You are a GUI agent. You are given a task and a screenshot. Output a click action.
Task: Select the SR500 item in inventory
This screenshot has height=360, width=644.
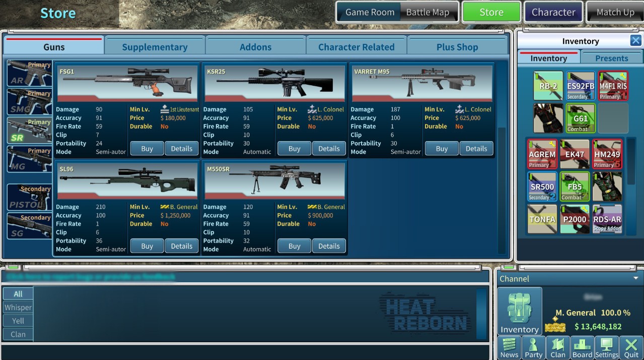pos(542,187)
